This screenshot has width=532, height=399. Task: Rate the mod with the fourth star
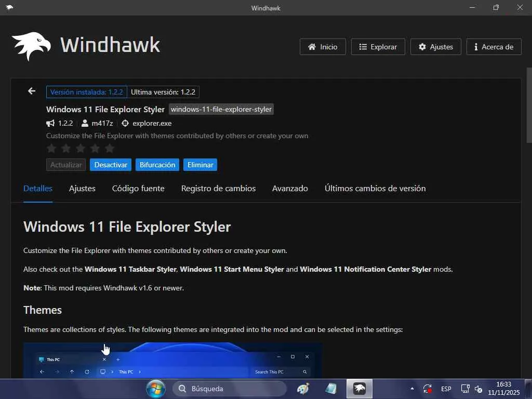point(96,148)
